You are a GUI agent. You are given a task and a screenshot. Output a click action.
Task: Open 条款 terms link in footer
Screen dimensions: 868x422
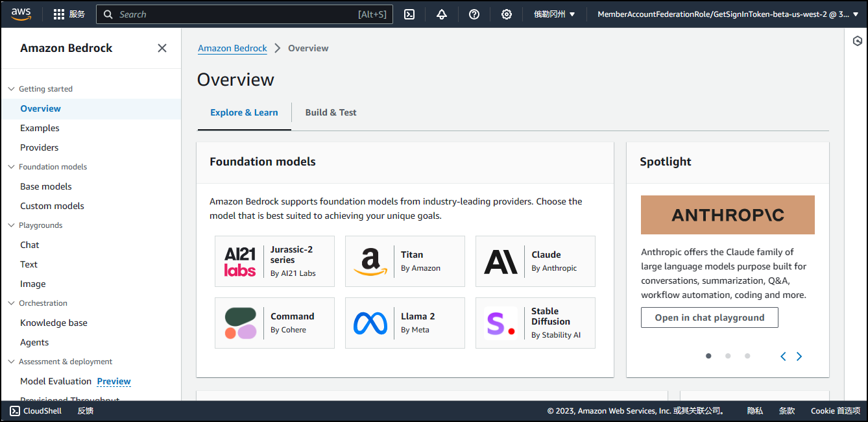point(787,411)
